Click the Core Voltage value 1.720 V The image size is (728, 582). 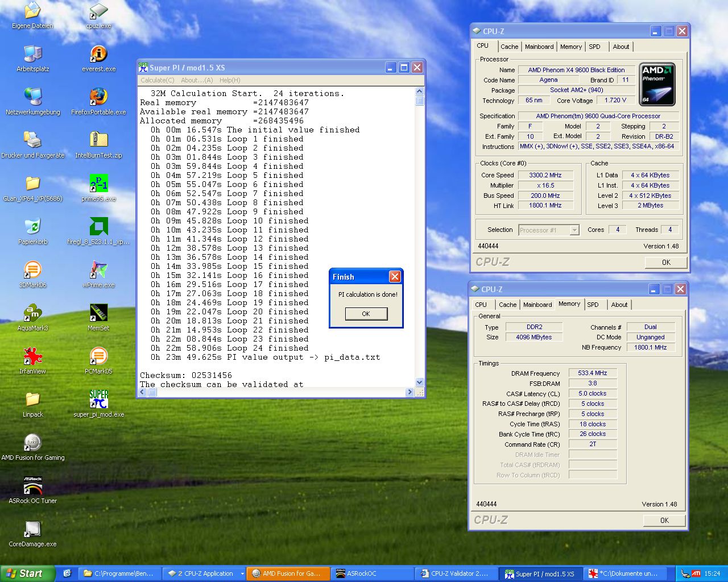(x=615, y=100)
